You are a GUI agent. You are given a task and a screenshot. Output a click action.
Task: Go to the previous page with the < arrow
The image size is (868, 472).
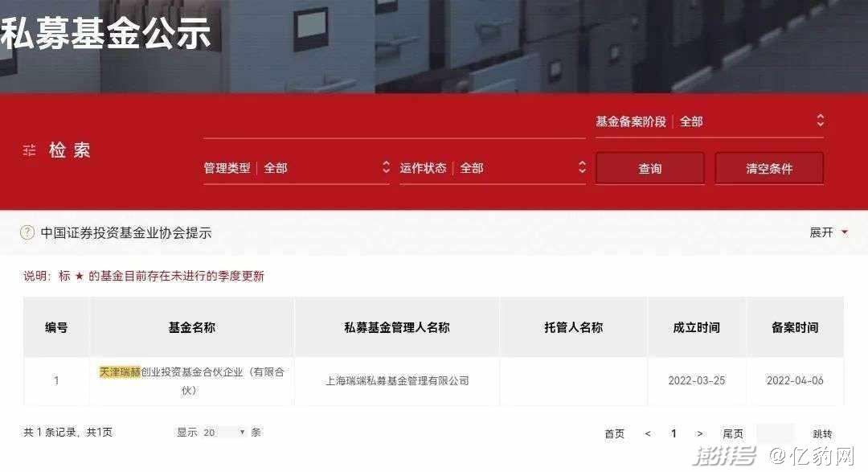(648, 433)
